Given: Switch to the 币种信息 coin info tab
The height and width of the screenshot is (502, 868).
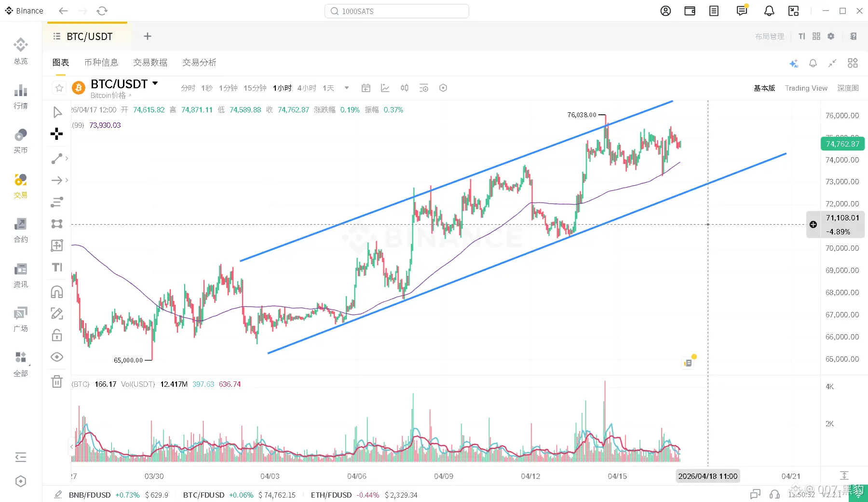Looking at the screenshot, I should (101, 63).
